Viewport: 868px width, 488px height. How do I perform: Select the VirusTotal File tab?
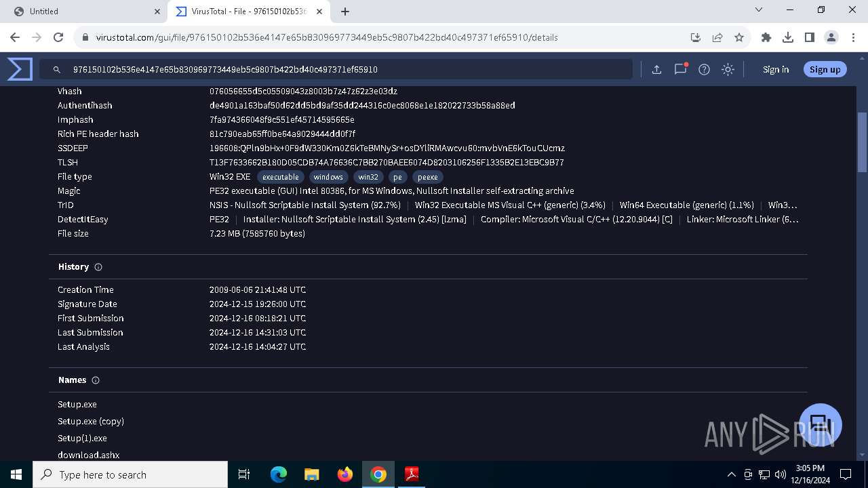[250, 12]
